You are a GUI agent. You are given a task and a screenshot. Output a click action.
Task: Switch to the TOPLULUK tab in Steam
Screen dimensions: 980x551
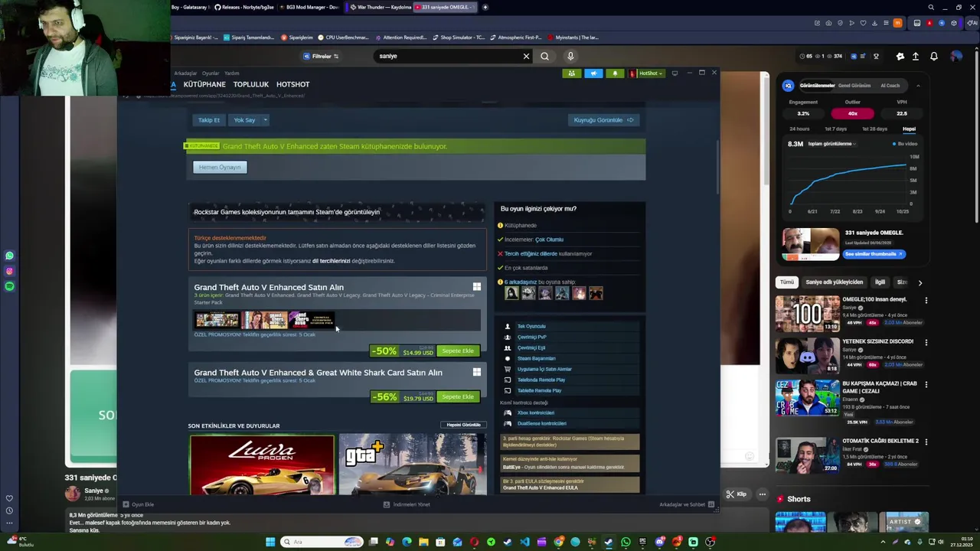tap(251, 84)
